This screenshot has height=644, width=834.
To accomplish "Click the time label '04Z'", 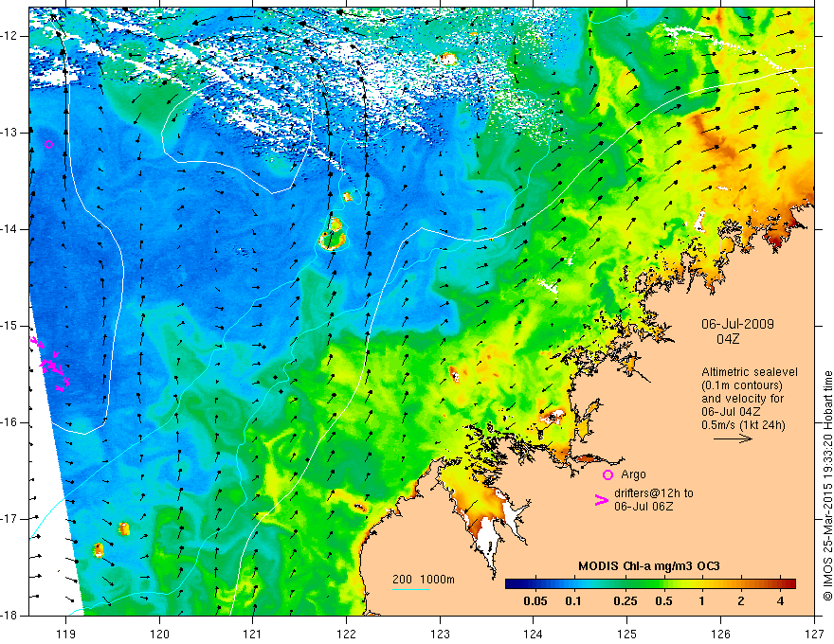I will pos(728,339).
